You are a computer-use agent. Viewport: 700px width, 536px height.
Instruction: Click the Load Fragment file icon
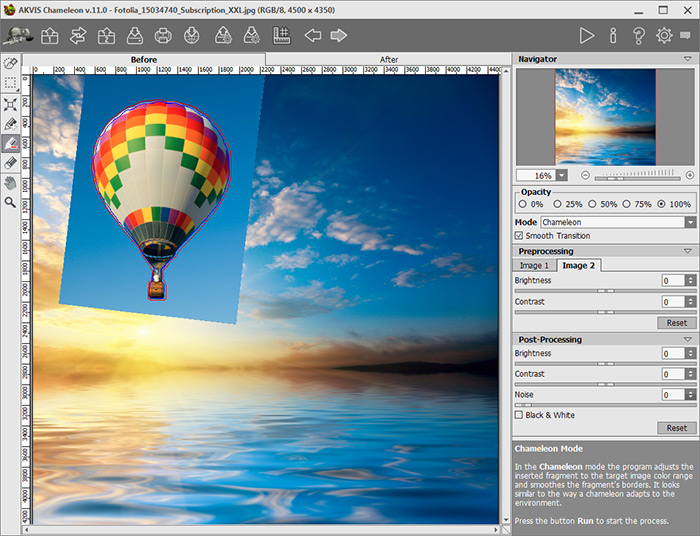[x=223, y=35]
